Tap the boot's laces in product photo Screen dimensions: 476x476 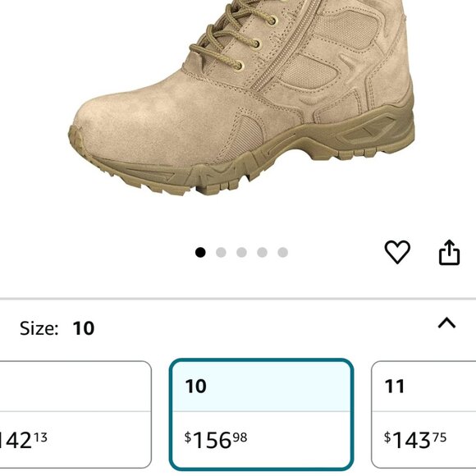coord(234,34)
